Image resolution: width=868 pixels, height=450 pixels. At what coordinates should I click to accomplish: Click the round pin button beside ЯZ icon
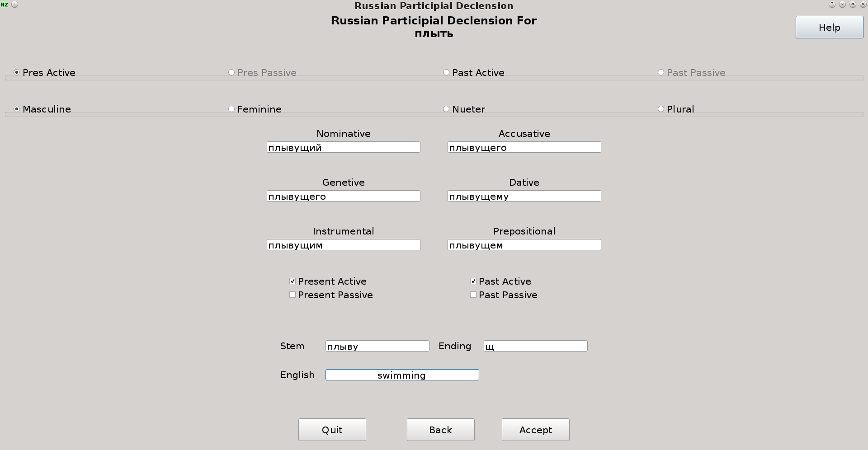coord(14,5)
